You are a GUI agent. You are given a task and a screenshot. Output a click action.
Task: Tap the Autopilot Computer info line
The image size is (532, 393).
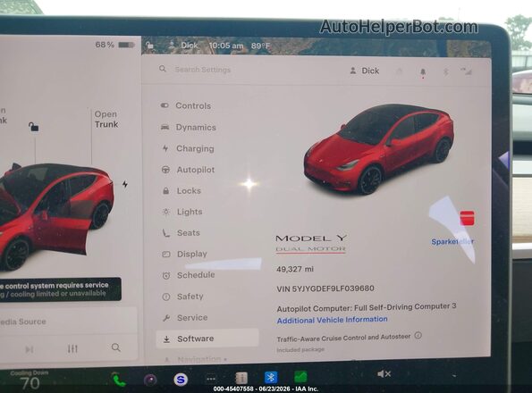tap(367, 307)
